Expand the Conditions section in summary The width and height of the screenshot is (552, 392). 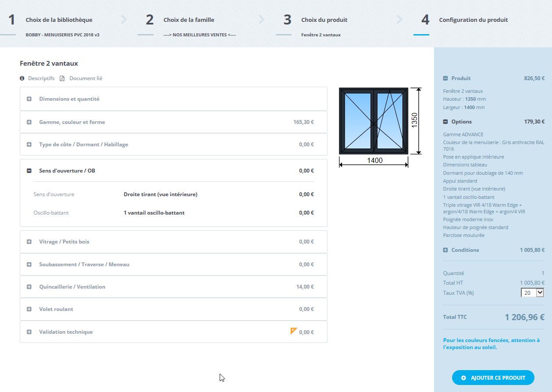pos(445,250)
